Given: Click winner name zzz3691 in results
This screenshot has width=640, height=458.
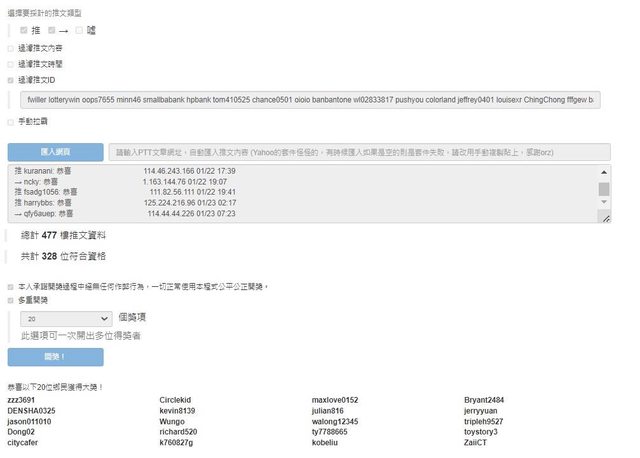Looking at the screenshot, I should click(x=21, y=400).
